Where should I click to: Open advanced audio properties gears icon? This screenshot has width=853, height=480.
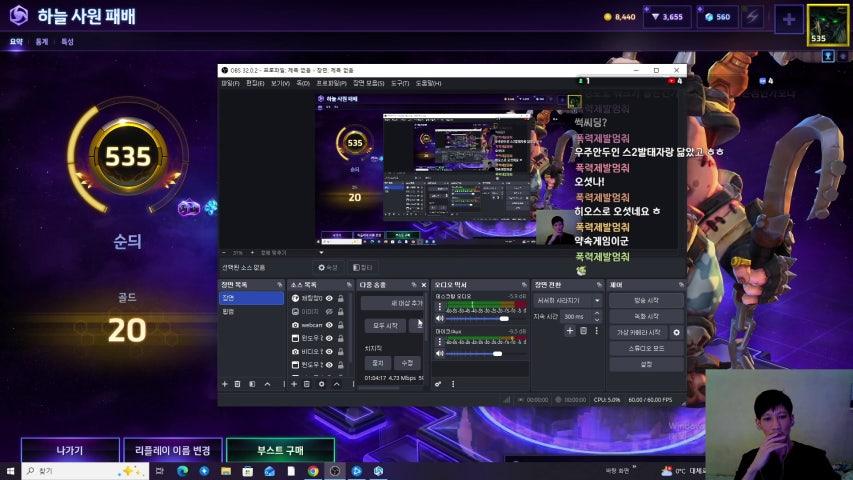[438, 384]
